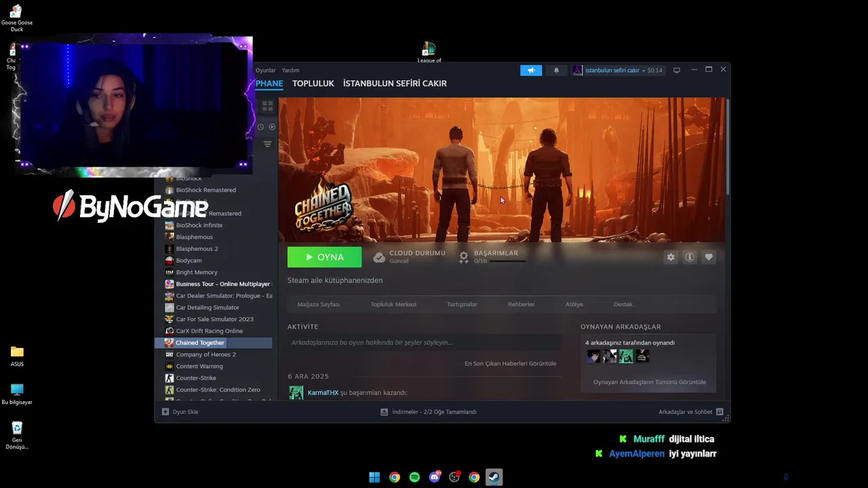
Task: Open İSTANBULUN SEFİRİ CAKIR profile tab
Action: 395,83
